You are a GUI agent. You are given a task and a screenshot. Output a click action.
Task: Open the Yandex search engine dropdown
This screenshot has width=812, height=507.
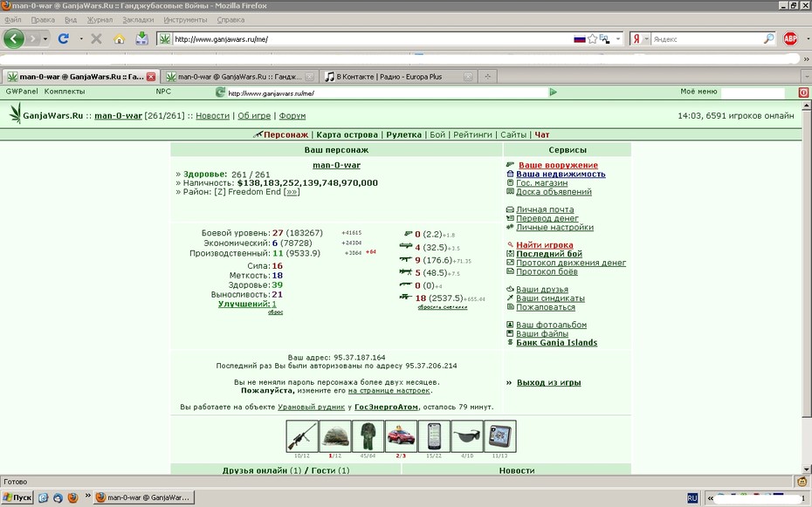(646, 38)
